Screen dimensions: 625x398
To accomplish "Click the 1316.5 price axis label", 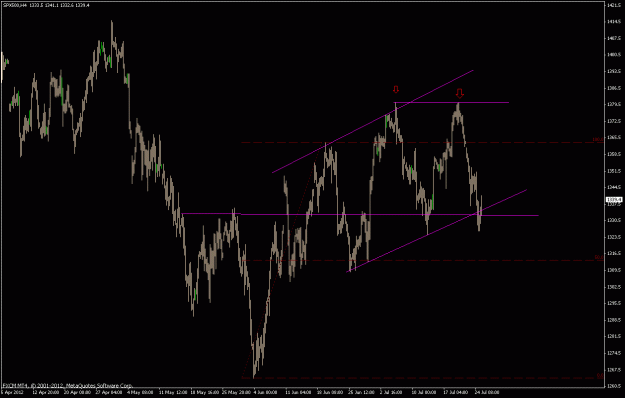I will click(613, 253).
